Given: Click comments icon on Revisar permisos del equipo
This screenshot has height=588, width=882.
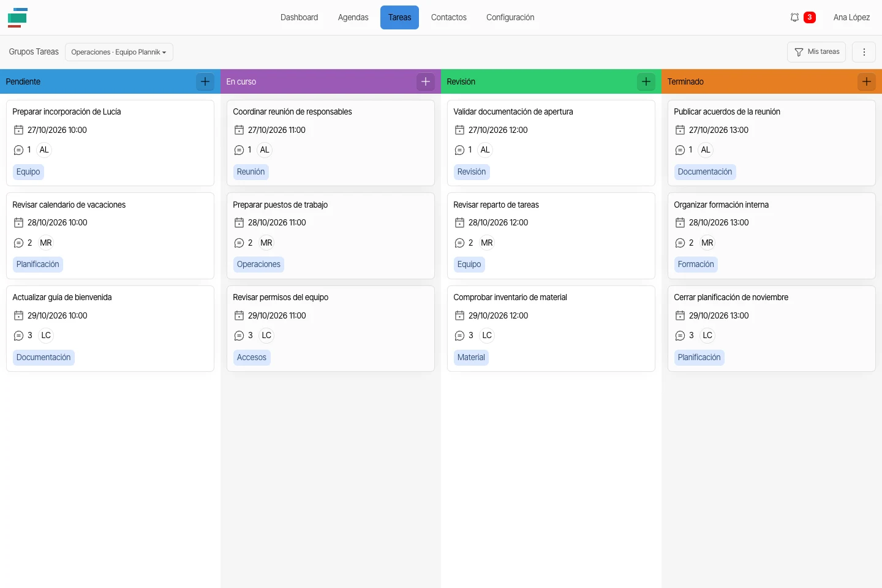Looking at the screenshot, I should click(239, 336).
